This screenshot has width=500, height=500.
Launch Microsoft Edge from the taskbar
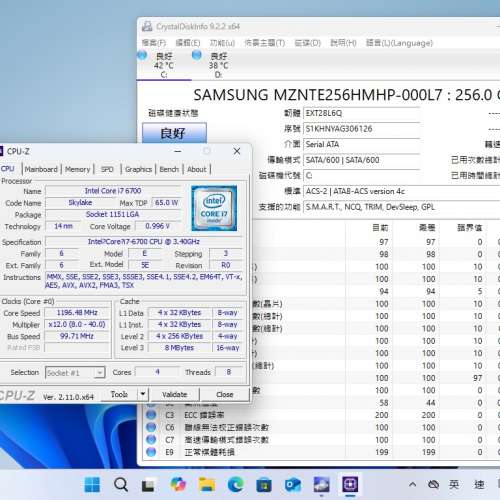click(235, 484)
